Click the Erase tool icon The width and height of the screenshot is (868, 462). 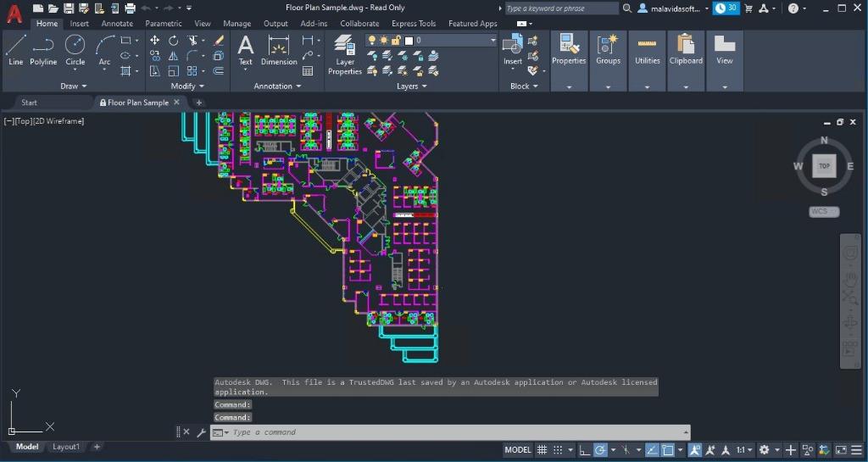pos(219,41)
